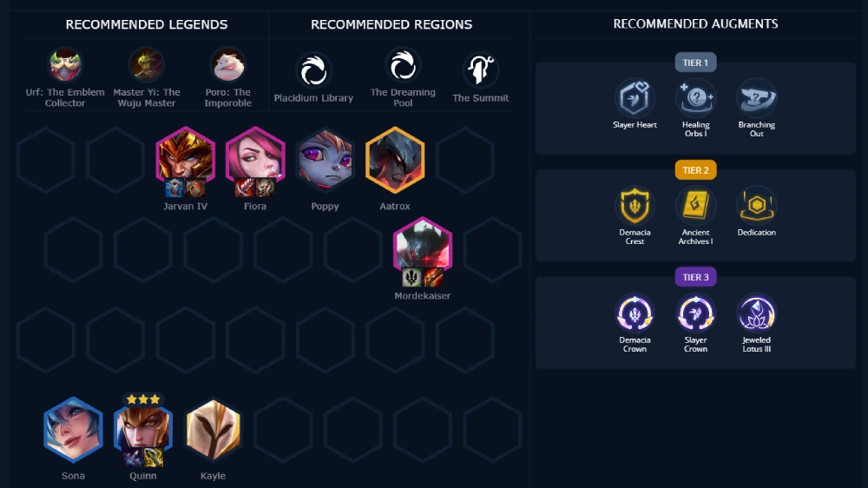Viewport: 868px width, 488px height.
Task: Click The Summit region icon
Action: pyautogui.click(x=481, y=70)
